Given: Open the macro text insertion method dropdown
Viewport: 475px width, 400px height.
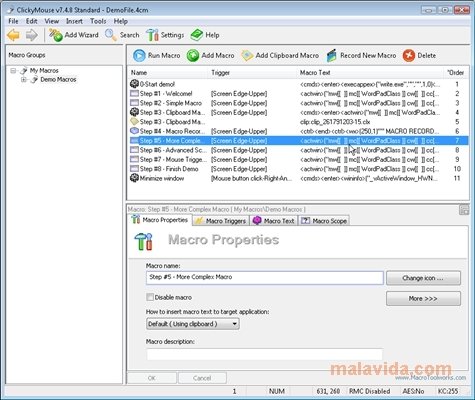Looking at the screenshot, I should coord(193,324).
